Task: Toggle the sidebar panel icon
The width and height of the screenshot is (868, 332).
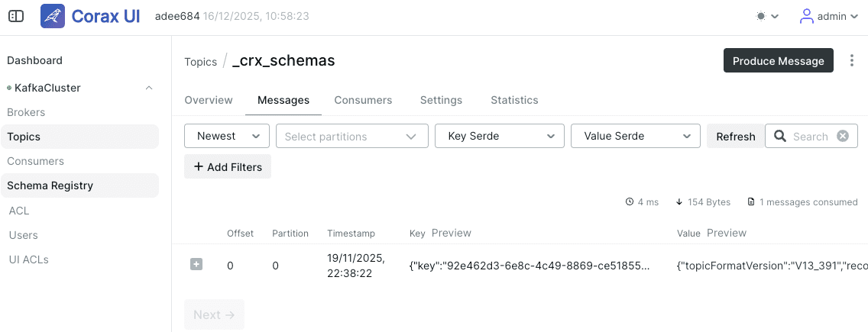Action: pyautogui.click(x=16, y=16)
